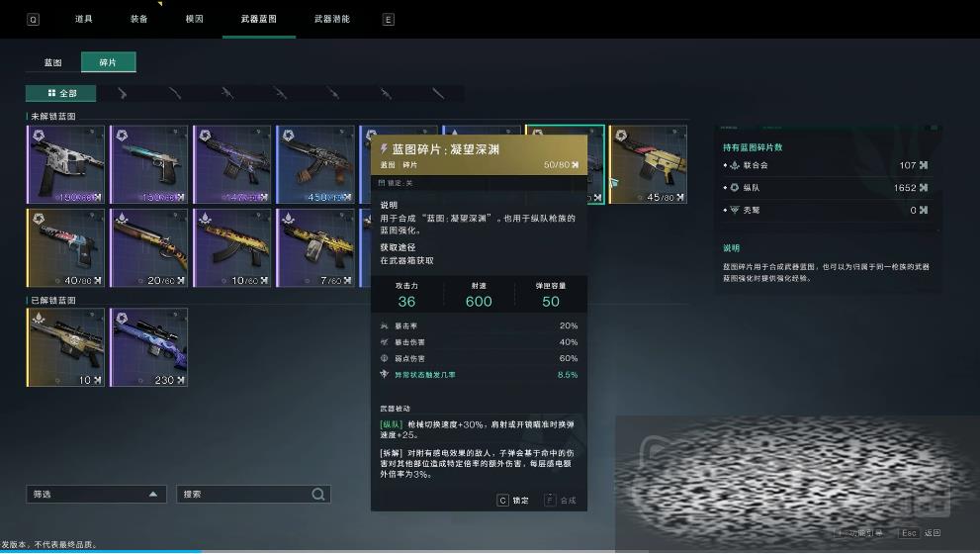
Task: Select the second weapon-type filter icon after 全部
Action: pos(175,94)
